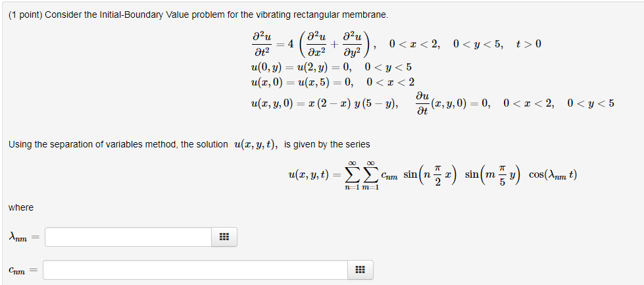Click initial condition x(2−x)y(5−y)
The height and width of the screenshot is (285, 644).
click(x=324, y=103)
